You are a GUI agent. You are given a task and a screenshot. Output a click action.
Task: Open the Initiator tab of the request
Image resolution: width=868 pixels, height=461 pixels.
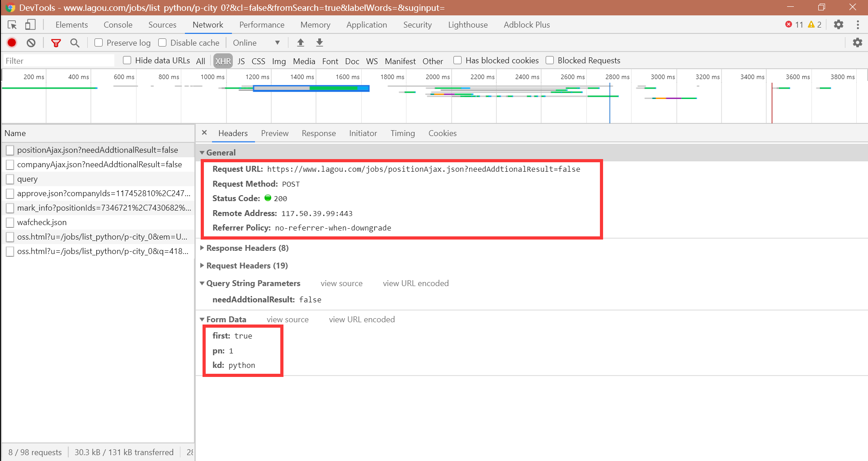point(363,133)
